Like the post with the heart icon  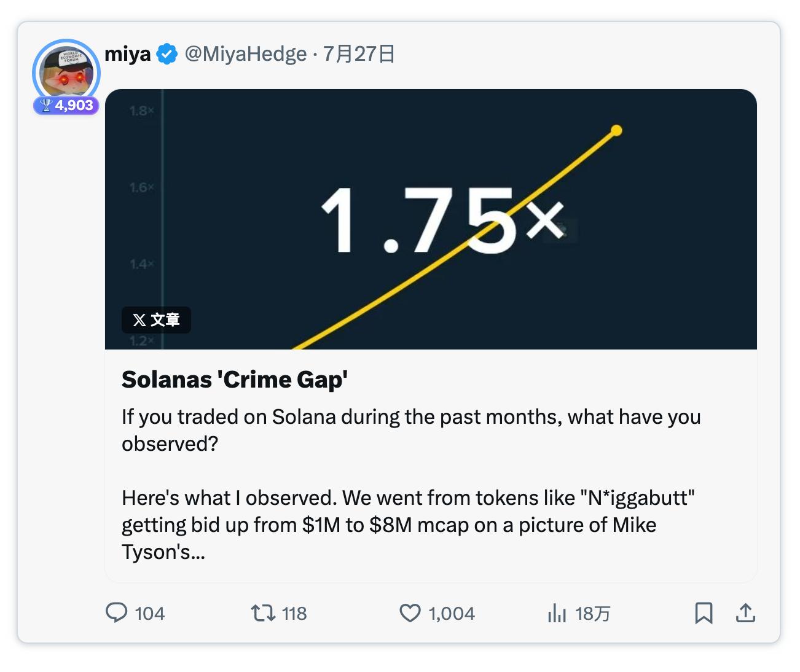[x=410, y=612]
